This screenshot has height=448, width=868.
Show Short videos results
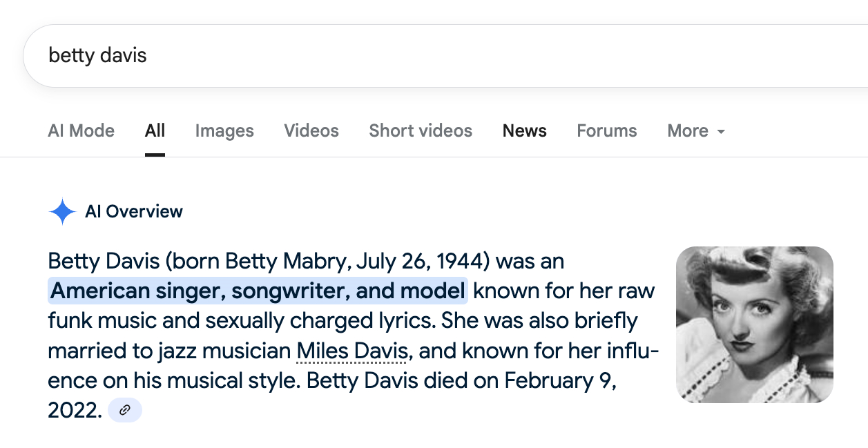421,131
